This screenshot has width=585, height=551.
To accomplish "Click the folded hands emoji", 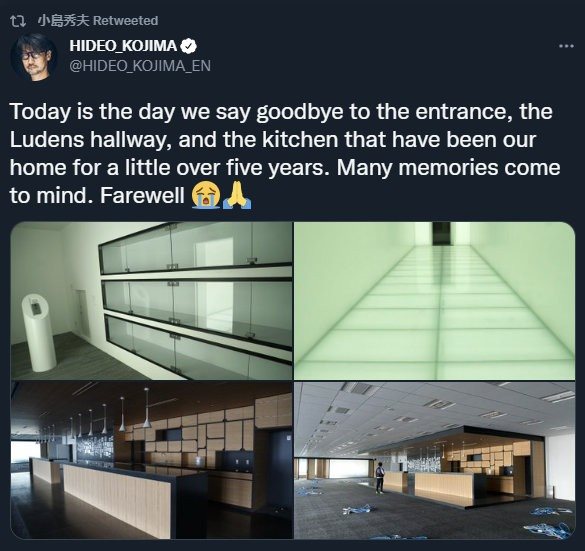I will click(237, 196).
